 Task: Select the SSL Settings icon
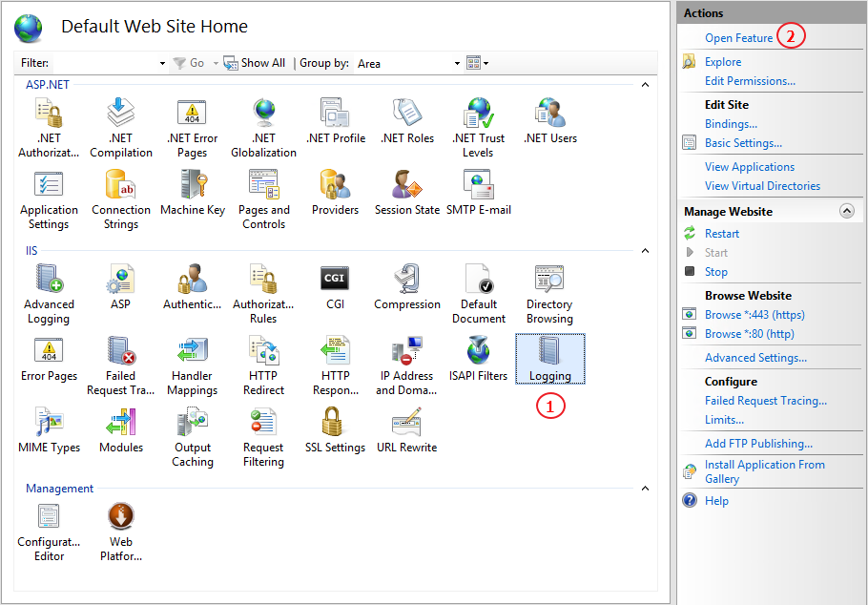(x=335, y=428)
